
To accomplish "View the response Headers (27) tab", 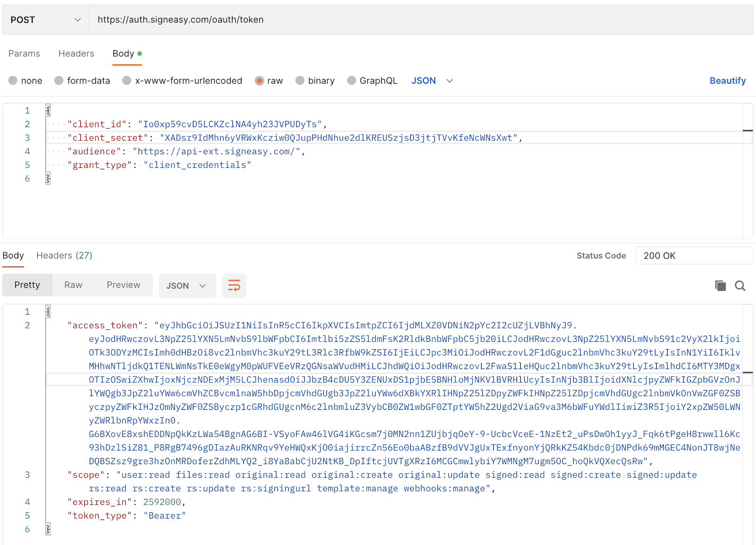I will pyautogui.click(x=64, y=255).
